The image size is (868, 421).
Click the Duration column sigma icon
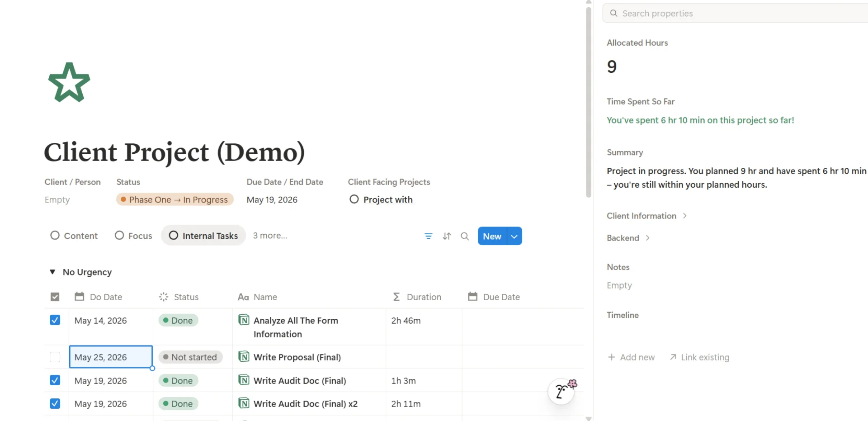[396, 297]
